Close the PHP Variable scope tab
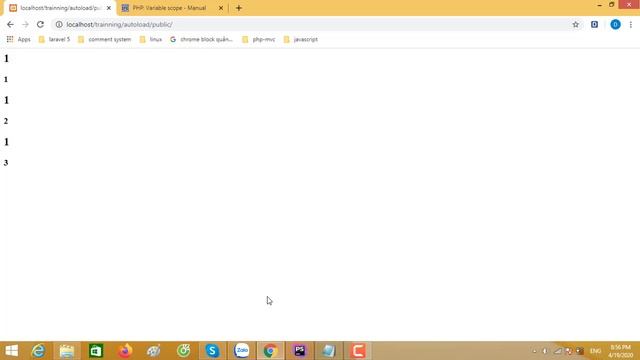 pyautogui.click(x=221, y=8)
